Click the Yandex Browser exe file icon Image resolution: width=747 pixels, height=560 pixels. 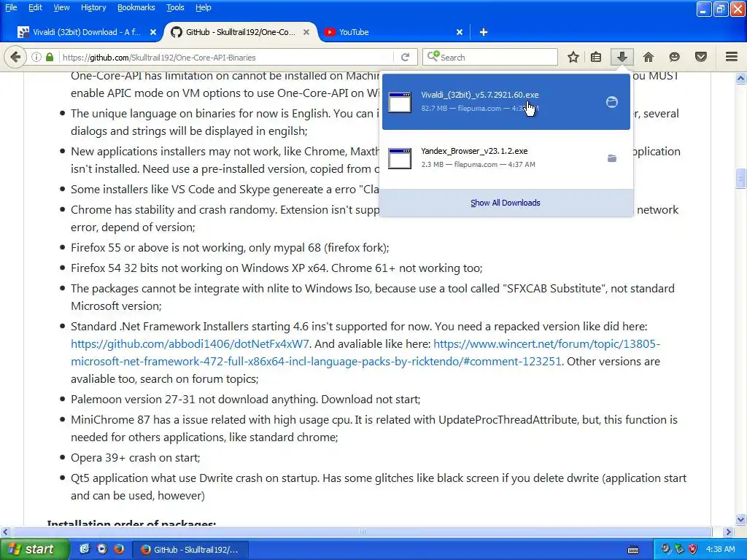click(400, 158)
